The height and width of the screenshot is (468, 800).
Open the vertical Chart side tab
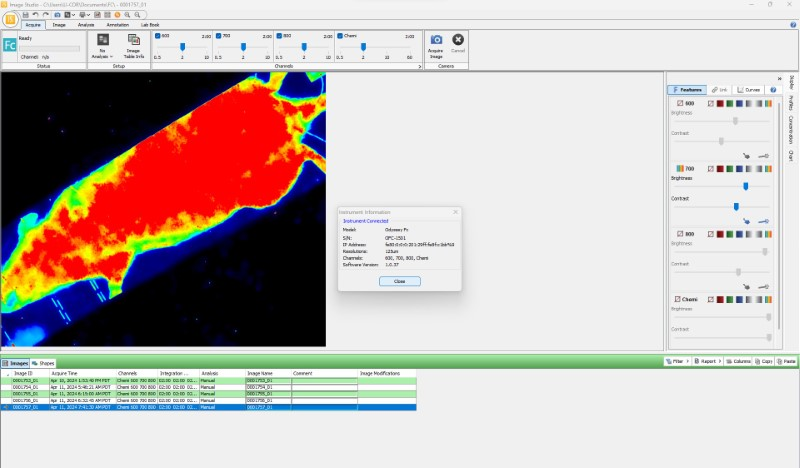(x=791, y=156)
